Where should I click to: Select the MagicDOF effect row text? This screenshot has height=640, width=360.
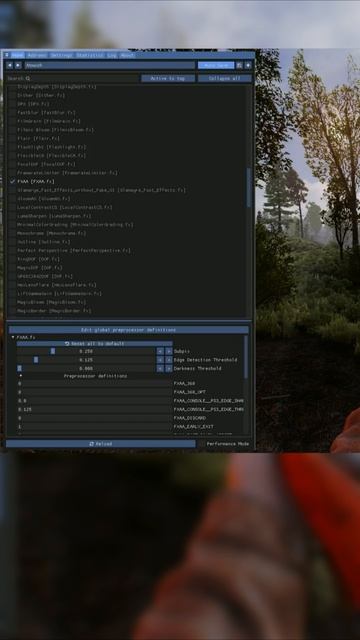tap(40, 267)
